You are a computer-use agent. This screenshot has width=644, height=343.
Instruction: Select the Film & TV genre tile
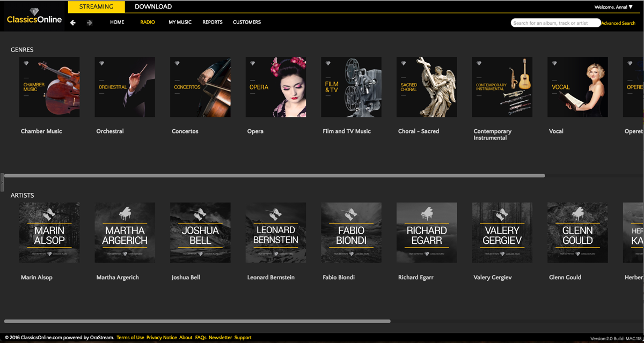pyautogui.click(x=352, y=87)
